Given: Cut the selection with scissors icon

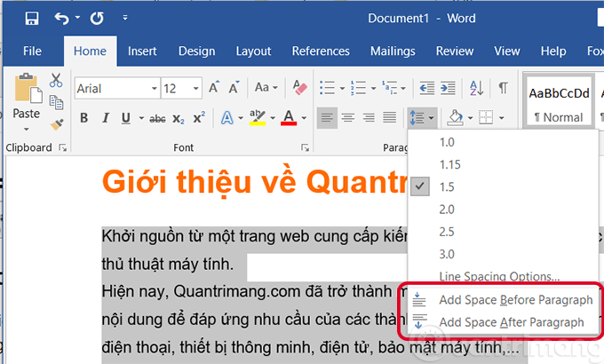Looking at the screenshot, I should [56, 80].
